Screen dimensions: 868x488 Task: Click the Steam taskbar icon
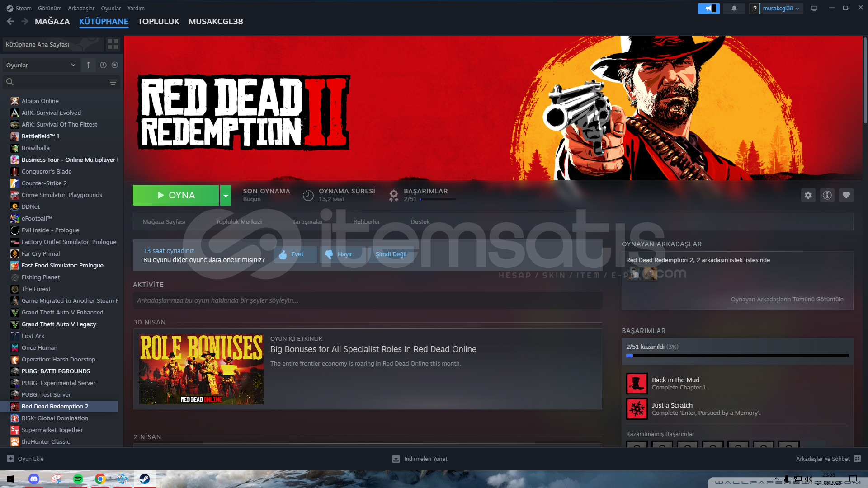pyautogui.click(x=145, y=479)
